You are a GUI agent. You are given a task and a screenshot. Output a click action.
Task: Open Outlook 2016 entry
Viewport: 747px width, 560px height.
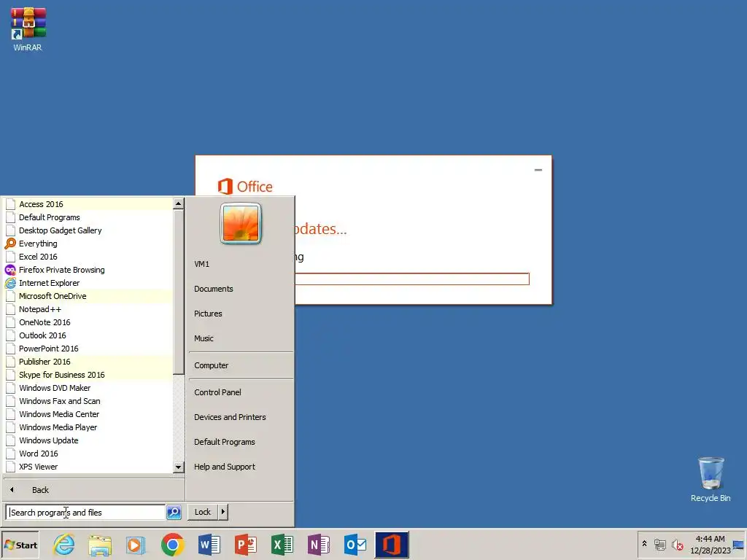88,335
